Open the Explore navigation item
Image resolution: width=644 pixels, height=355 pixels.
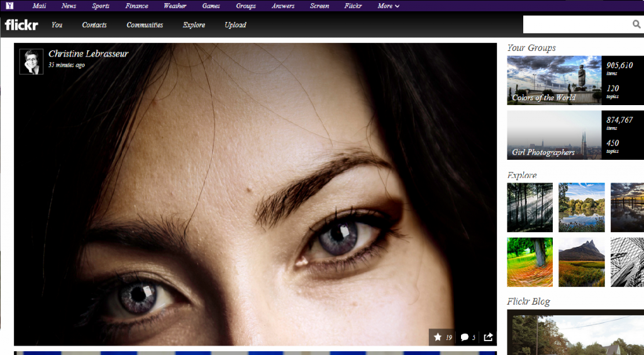(x=194, y=25)
